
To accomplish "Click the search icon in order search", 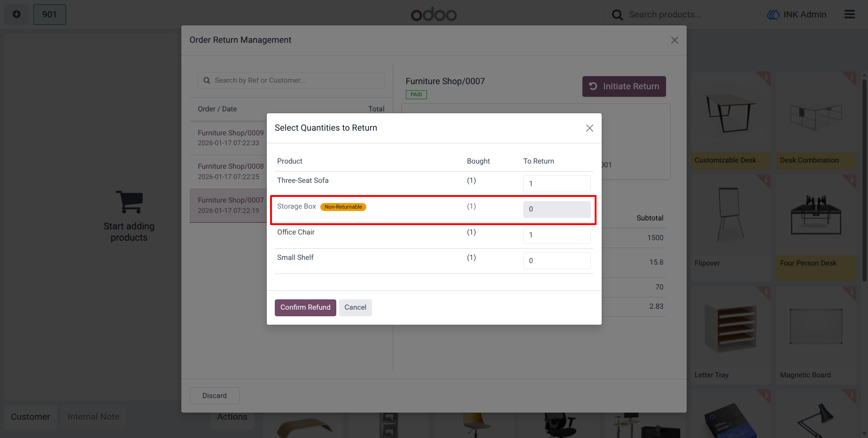I will click(207, 80).
